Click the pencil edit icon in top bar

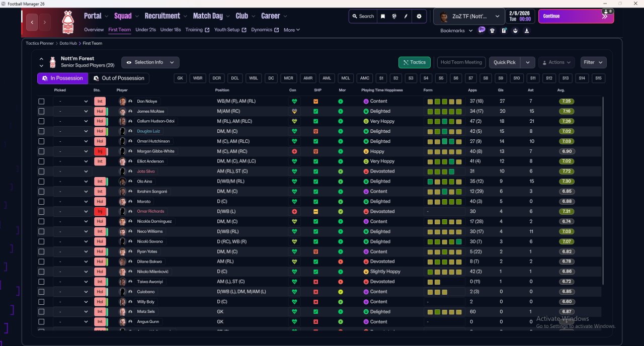pos(406,16)
